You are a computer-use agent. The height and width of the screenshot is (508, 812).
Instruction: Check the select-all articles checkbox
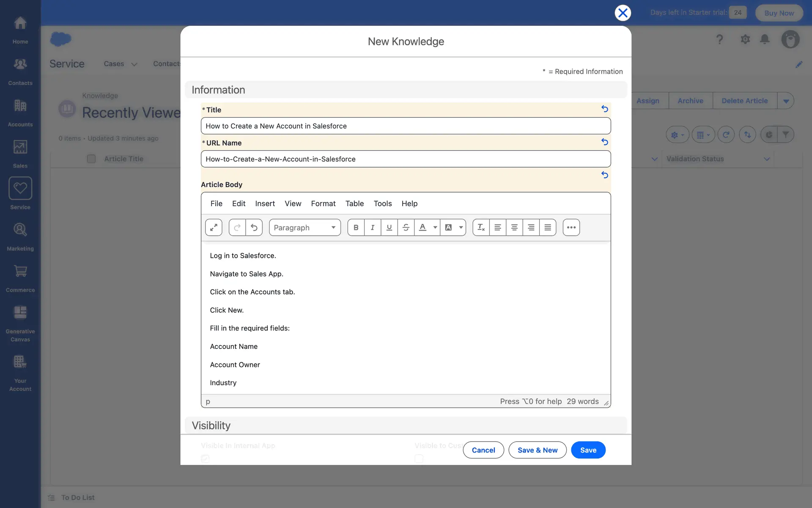[91, 159]
